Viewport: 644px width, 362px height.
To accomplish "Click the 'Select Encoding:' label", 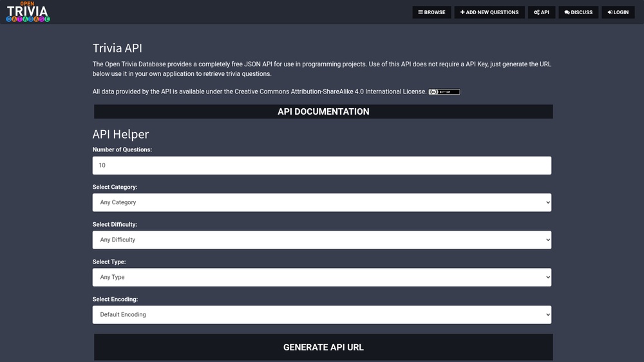I will coord(115,299).
